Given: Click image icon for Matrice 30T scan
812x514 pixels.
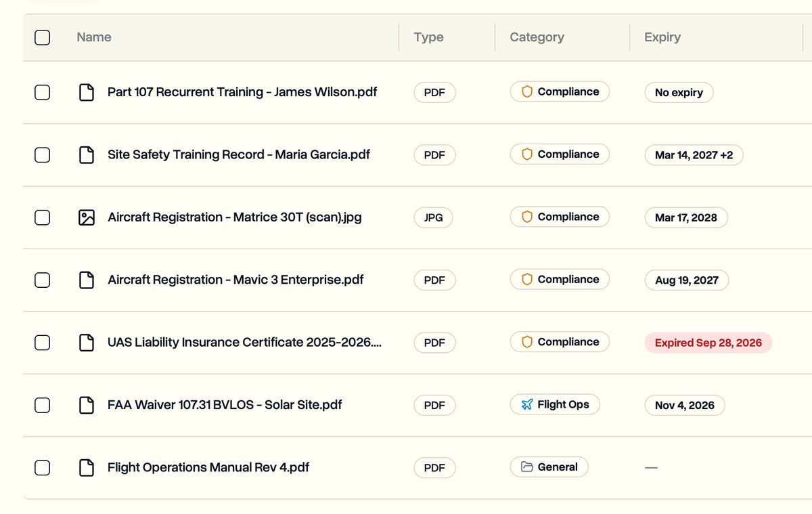Looking at the screenshot, I should [87, 217].
